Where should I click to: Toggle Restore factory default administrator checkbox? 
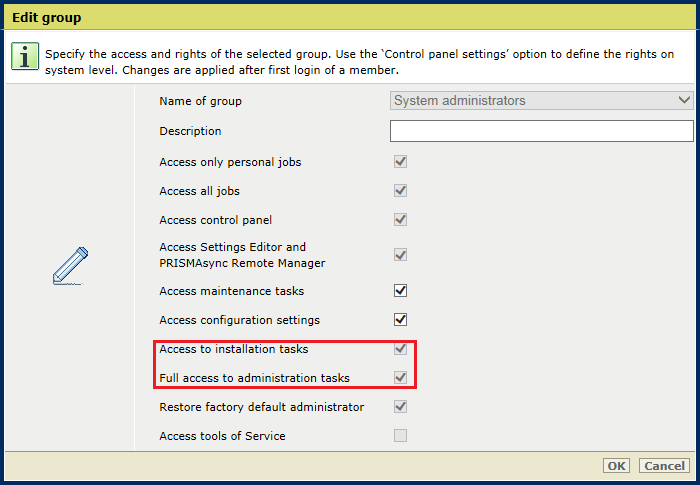coord(400,407)
